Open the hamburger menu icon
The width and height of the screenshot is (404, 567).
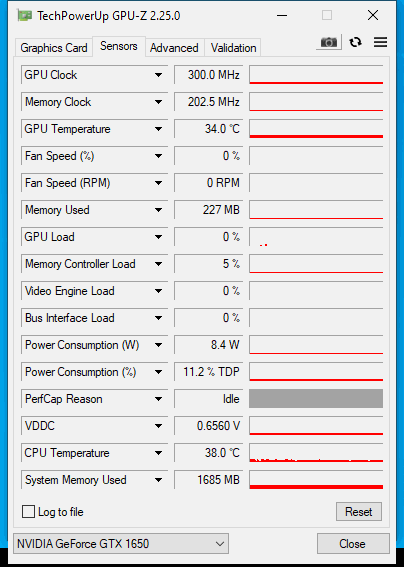click(380, 42)
